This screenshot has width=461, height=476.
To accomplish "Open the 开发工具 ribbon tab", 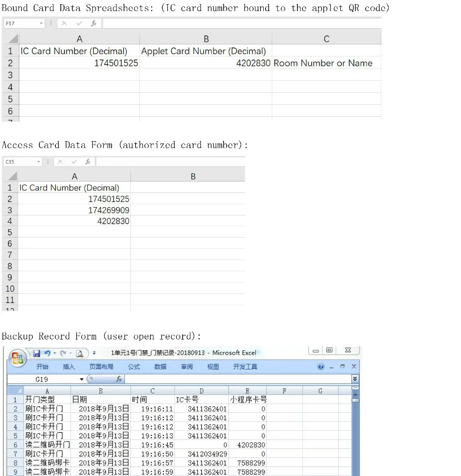I will pos(245,367).
